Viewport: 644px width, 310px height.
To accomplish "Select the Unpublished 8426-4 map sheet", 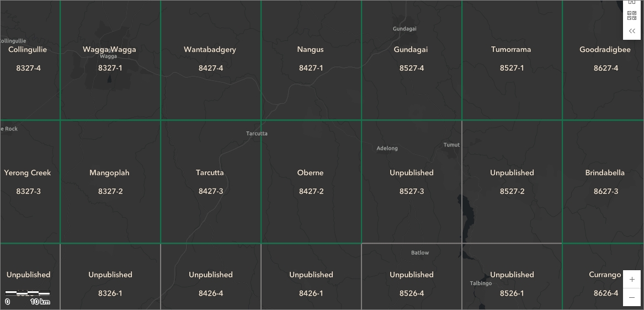I will point(211,277).
